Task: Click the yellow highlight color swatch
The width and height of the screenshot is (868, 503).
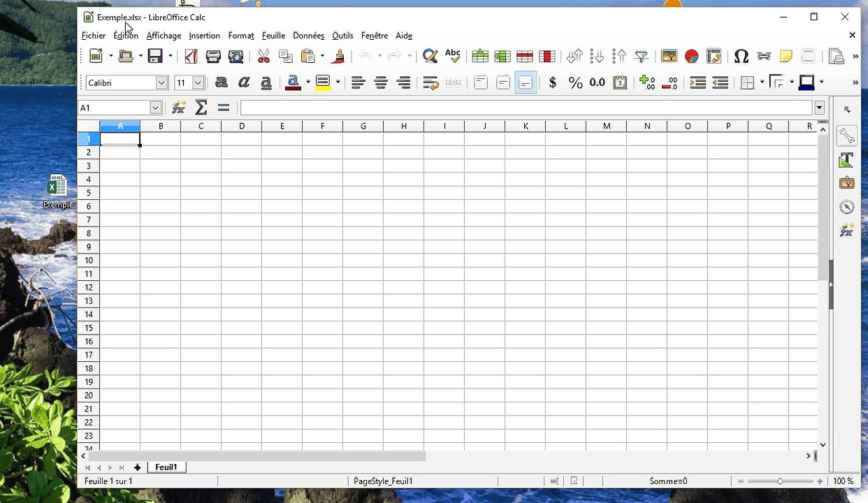Action: click(323, 82)
